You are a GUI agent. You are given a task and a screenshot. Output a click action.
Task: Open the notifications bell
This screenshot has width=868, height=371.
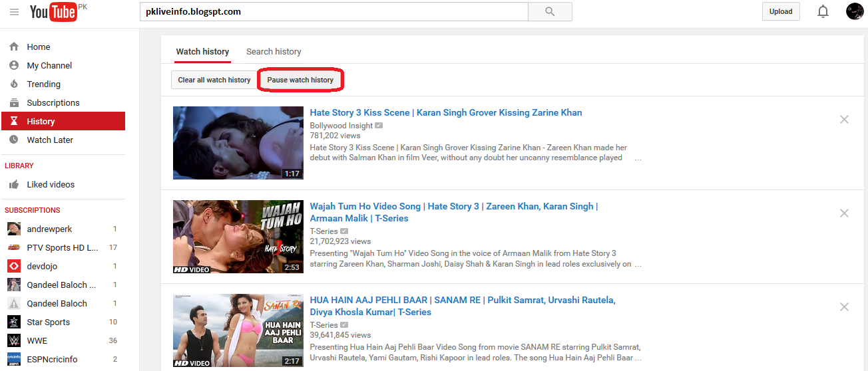823,11
